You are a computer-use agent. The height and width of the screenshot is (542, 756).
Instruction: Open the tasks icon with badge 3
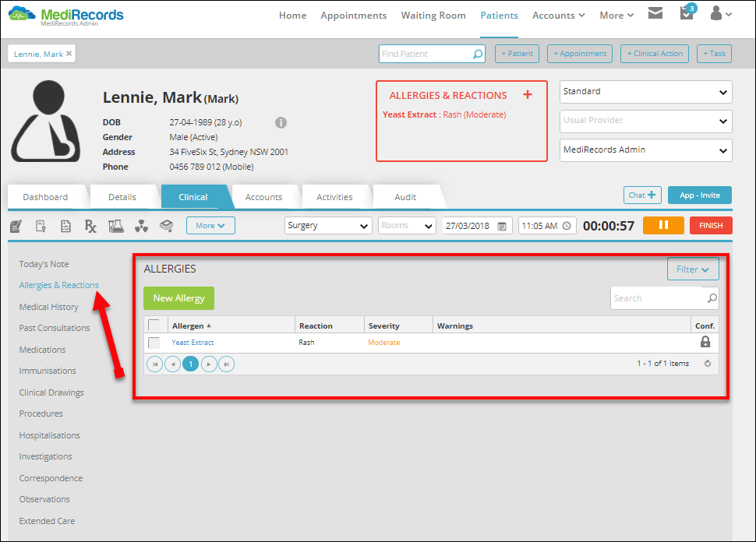(x=687, y=12)
